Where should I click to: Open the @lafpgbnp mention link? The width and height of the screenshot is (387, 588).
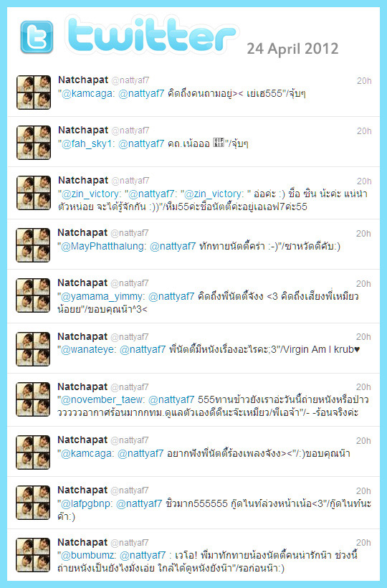click(87, 503)
